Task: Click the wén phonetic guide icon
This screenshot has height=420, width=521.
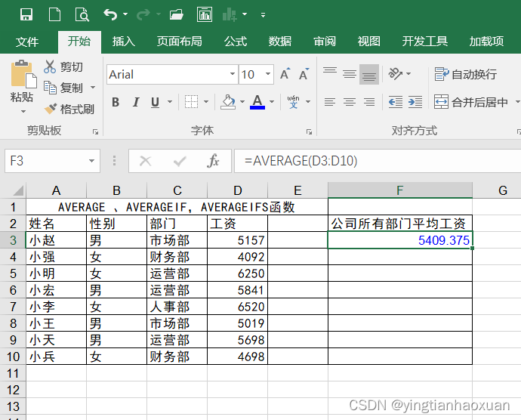Action: (294, 102)
